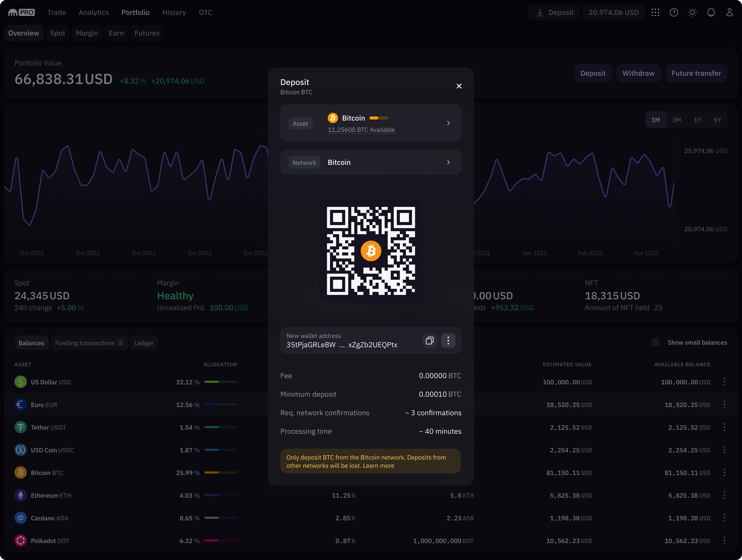Open the Learn more link

(x=378, y=465)
